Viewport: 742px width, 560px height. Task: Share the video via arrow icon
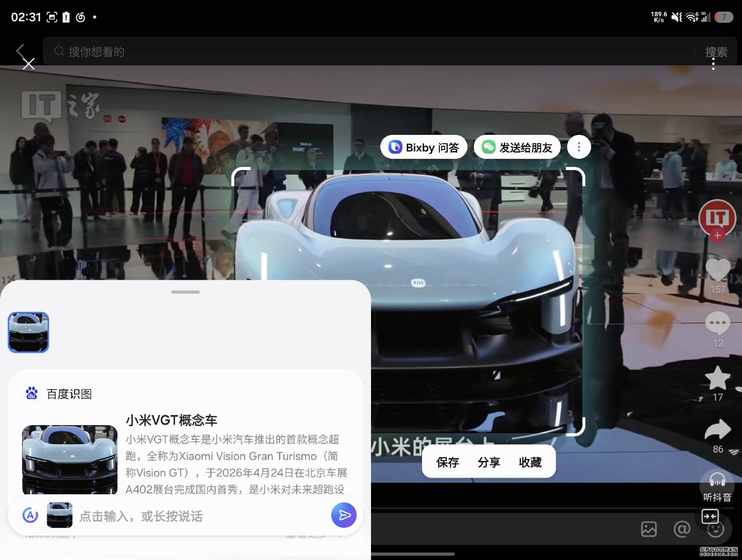[718, 430]
